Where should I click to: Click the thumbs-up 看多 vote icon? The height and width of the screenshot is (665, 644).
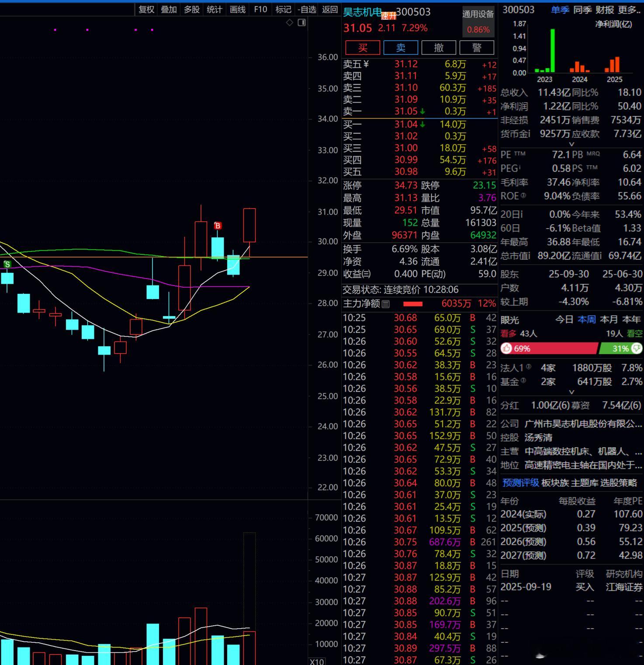(506, 348)
